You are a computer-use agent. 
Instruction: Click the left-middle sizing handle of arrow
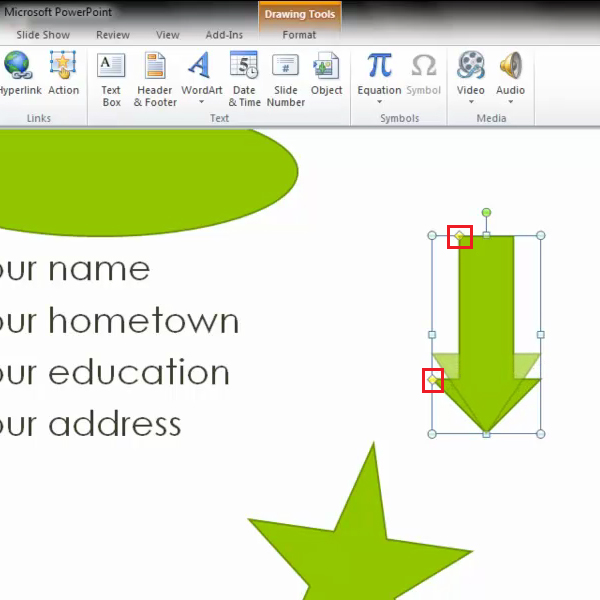click(432, 335)
